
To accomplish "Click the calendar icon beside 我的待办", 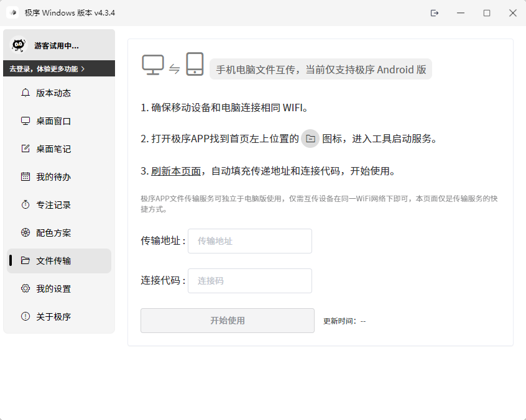I will coord(25,176).
